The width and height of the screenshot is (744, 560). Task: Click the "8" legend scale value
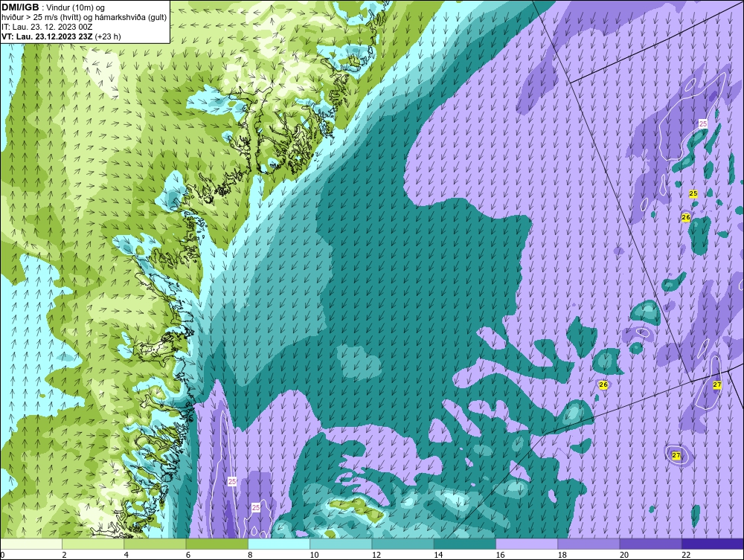pos(250,555)
